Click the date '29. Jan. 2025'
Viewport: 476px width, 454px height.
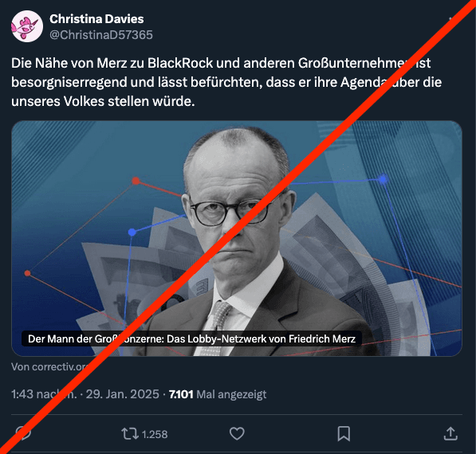click(122, 394)
